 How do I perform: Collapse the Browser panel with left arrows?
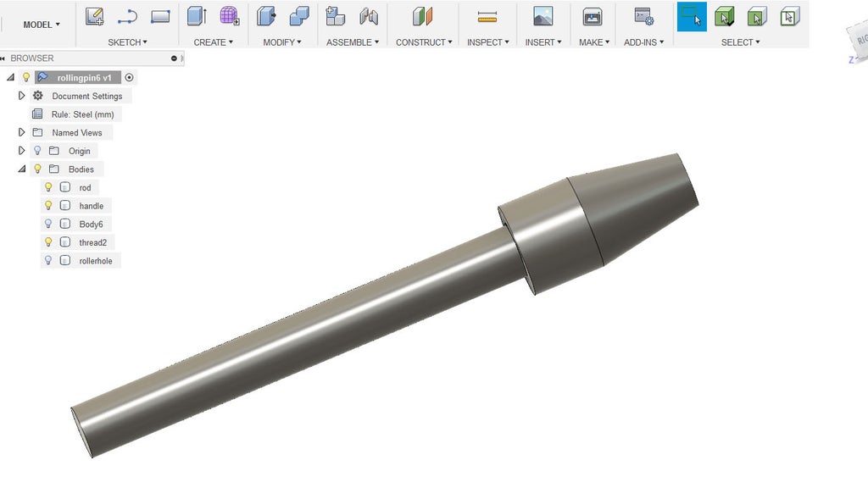[x=3, y=58]
